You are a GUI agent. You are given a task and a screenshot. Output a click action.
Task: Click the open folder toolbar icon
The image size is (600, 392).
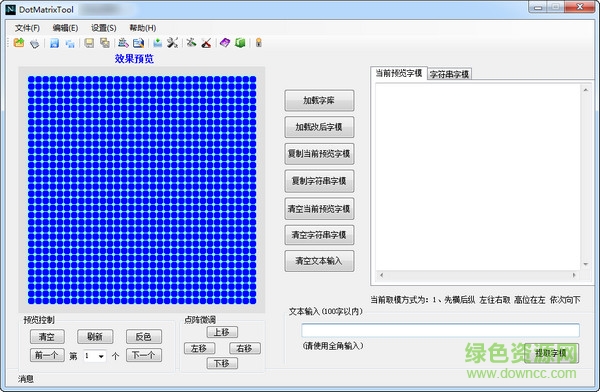click(19, 43)
